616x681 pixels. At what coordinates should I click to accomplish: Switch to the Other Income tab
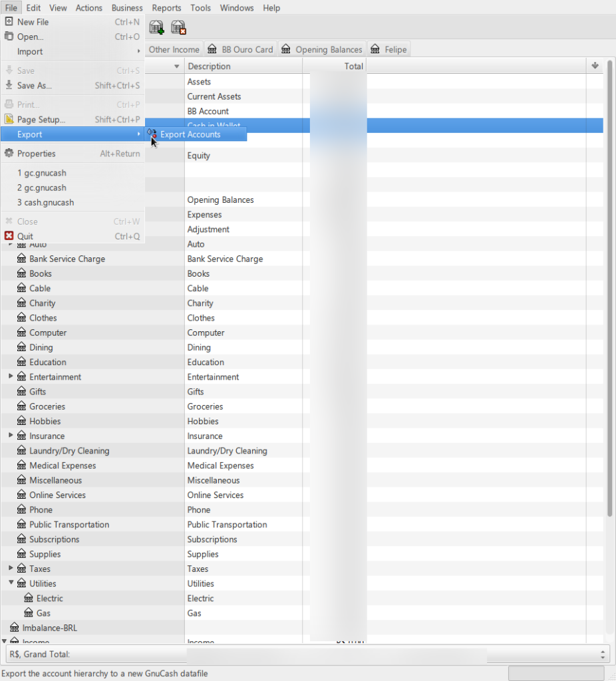174,49
